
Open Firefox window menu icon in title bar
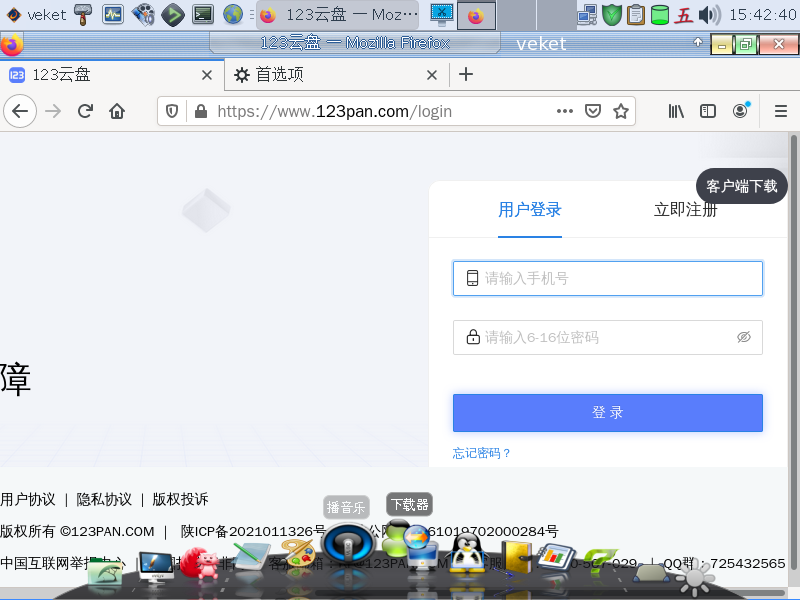point(12,44)
